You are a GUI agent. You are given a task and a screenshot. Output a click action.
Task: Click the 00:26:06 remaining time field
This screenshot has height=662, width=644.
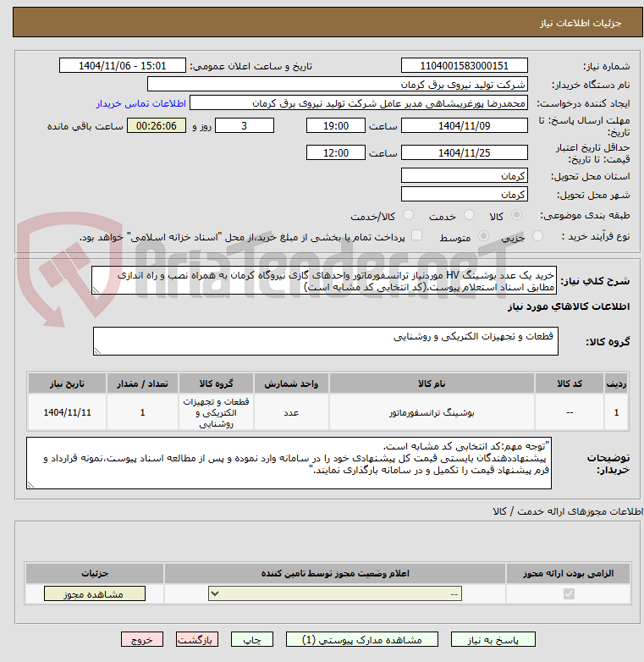point(157,125)
